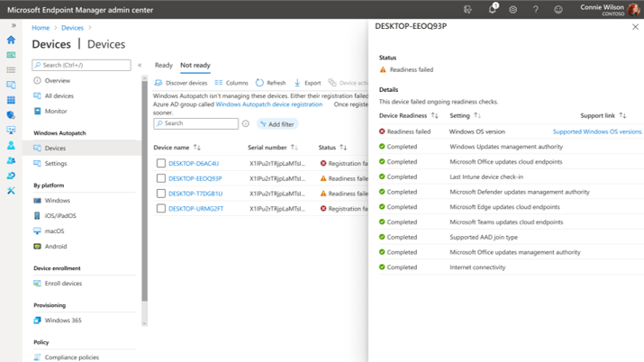Open Monitor menu item

pyautogui.click(x=56, y=111)
